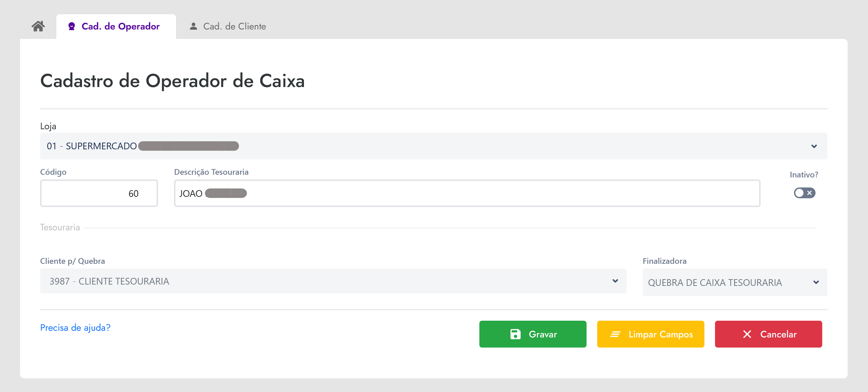Viewport: 868px width, 392px height.
Task: Open the Cliente p/ Quebra dropdown
Action: tap(615, 281)
